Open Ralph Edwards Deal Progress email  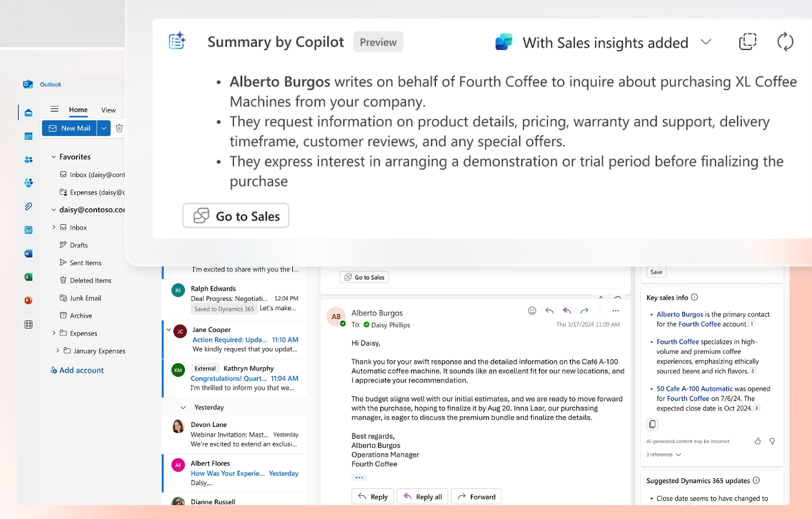[235, 298]
